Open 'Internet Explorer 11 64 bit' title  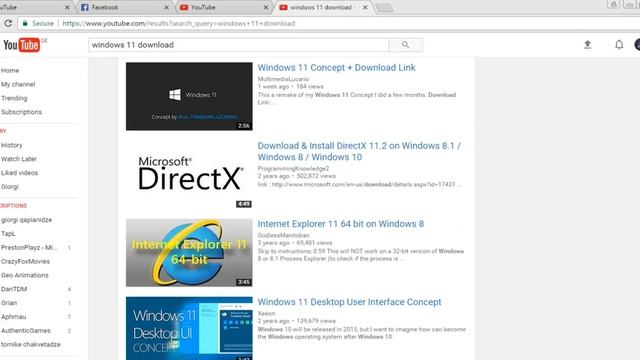pyautogui.click(x=341, y=224)
